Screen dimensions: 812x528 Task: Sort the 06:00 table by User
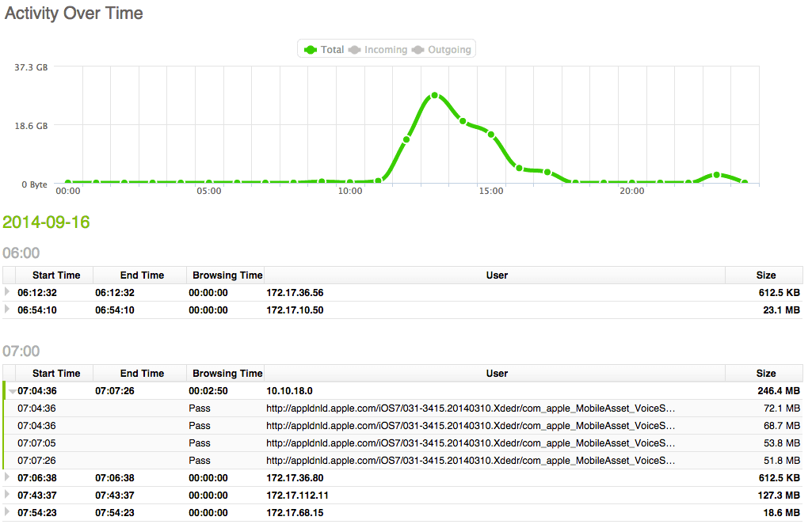[x=496, y=275]
